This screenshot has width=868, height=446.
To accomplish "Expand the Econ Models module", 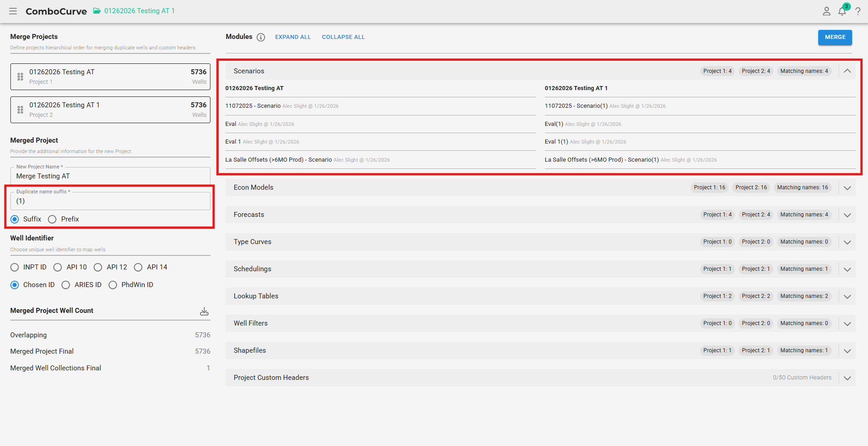I will click(x=847, y=188).
